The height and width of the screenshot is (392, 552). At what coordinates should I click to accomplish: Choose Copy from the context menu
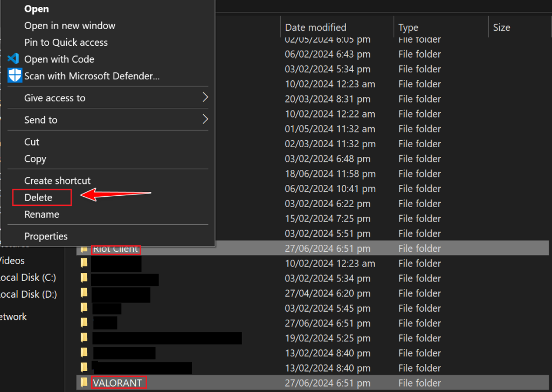coord(35,159)
